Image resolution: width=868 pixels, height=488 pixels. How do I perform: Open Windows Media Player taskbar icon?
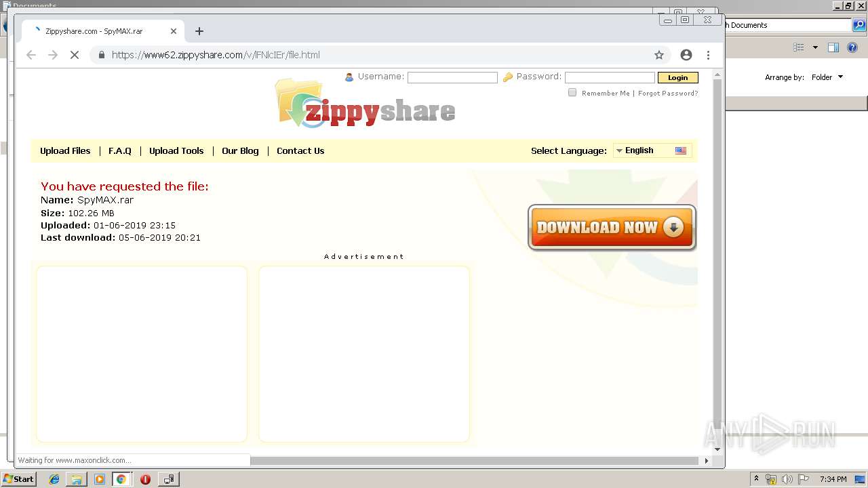(100, 479)
